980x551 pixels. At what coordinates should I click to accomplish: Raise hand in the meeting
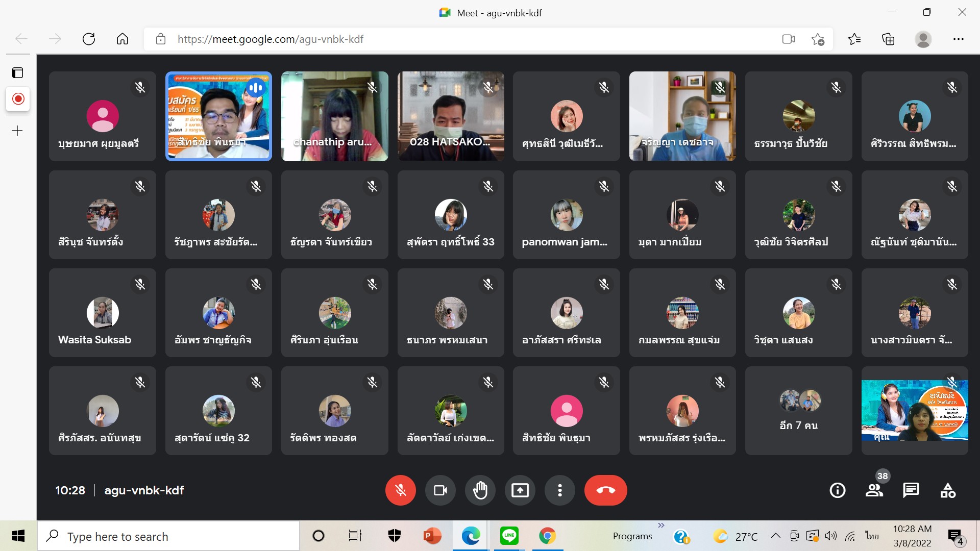coord(480,490)
